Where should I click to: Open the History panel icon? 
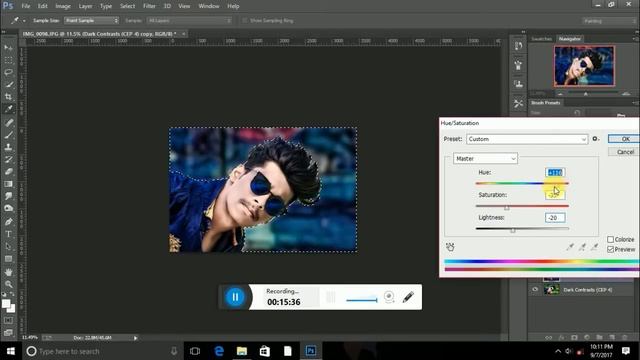[518, 46]
